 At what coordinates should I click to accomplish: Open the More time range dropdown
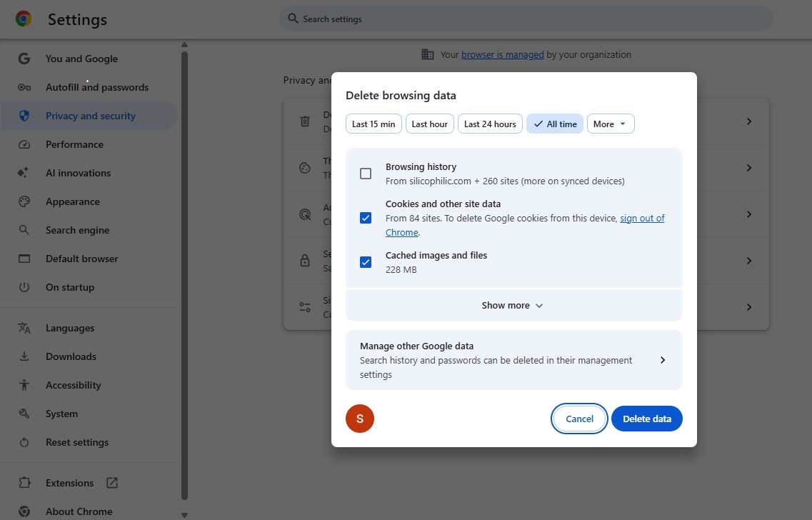[x=611, y=124]
